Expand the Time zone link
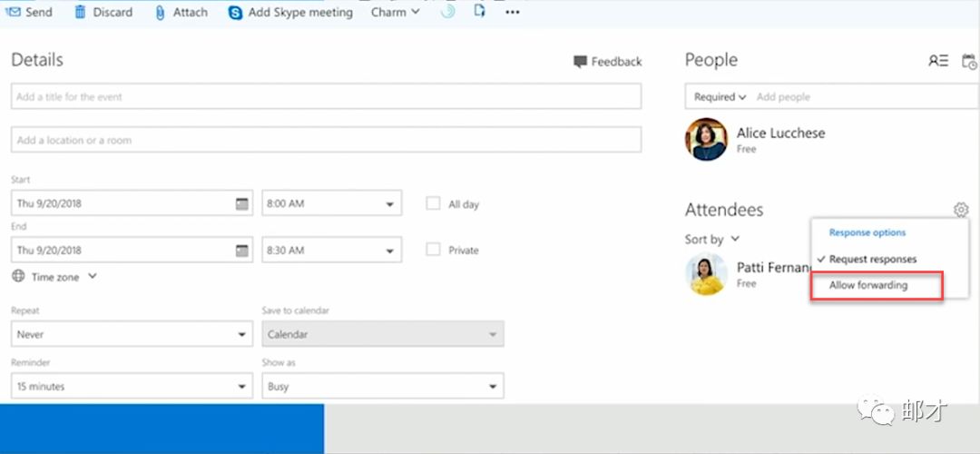 coord(54,276)
